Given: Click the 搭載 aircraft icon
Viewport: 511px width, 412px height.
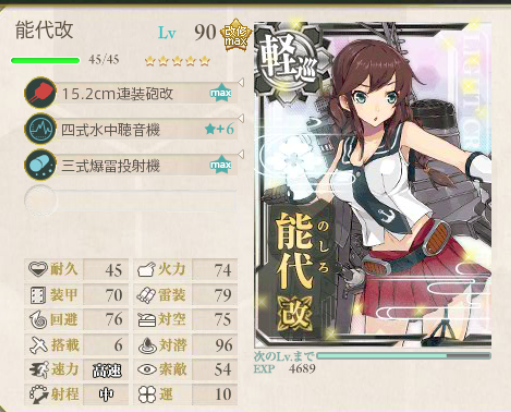Looking at the screenshot, I should tap(39, 345).
